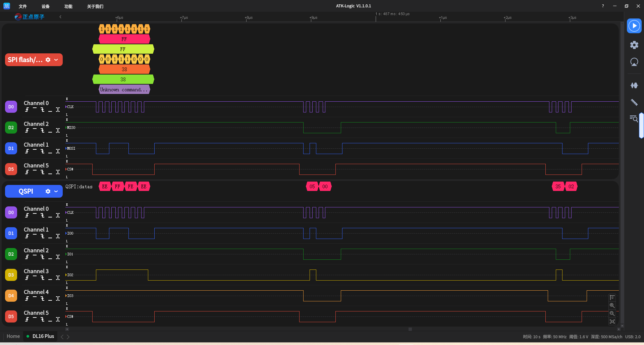644x345 pixels.
Task: Open QSPI decoder settings gear
Action: point(48,191)
